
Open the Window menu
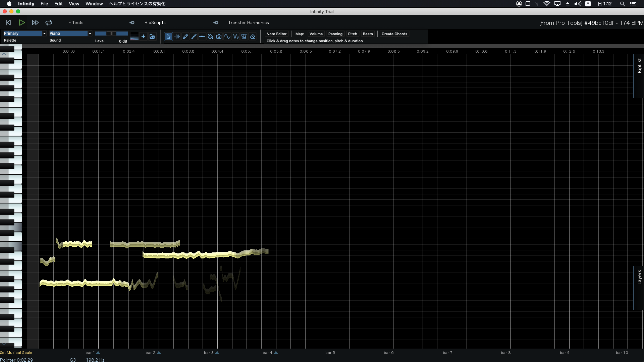coord(94,4)
